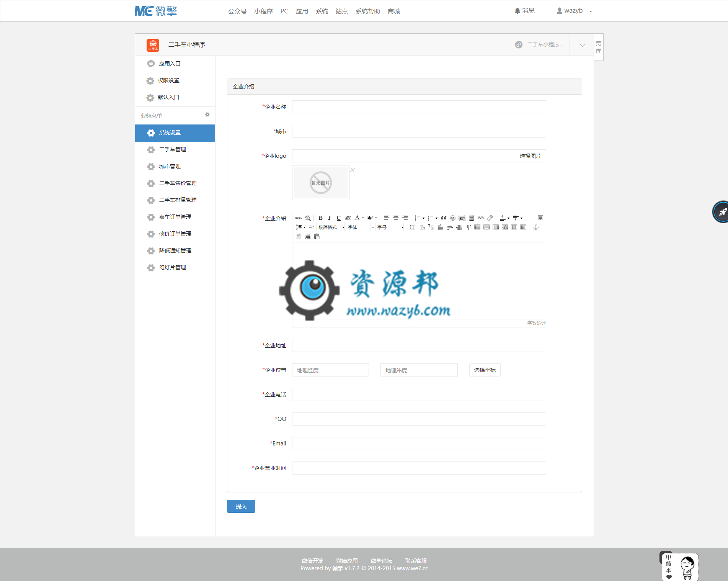Open the 微擎论坛 footer link
The width and height of the screenshot is (728, 581).
(381, 561)
